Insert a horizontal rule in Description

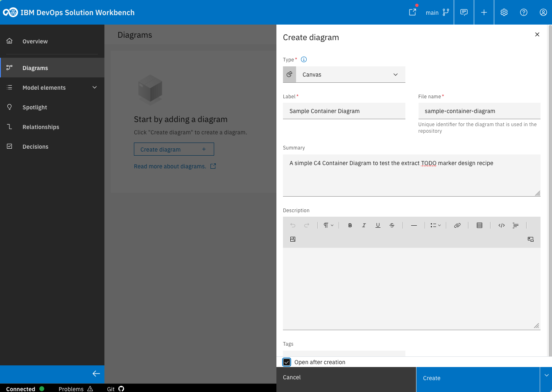pyautogui.click(x=414, y=225)
